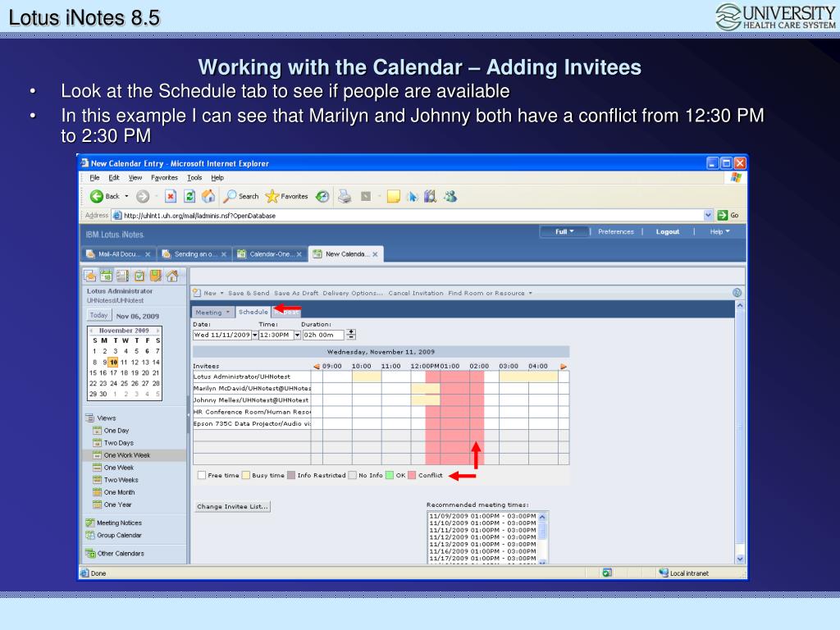Click the Messenger people icon in IE toolbar

click(450, 197)
